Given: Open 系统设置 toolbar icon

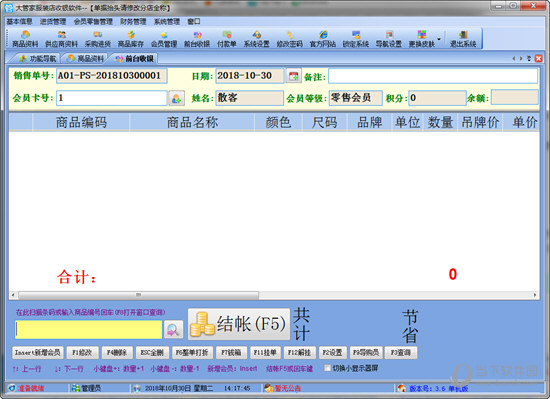Looking at the screenshot, I should pyautogui.click(x=256, y=39).
